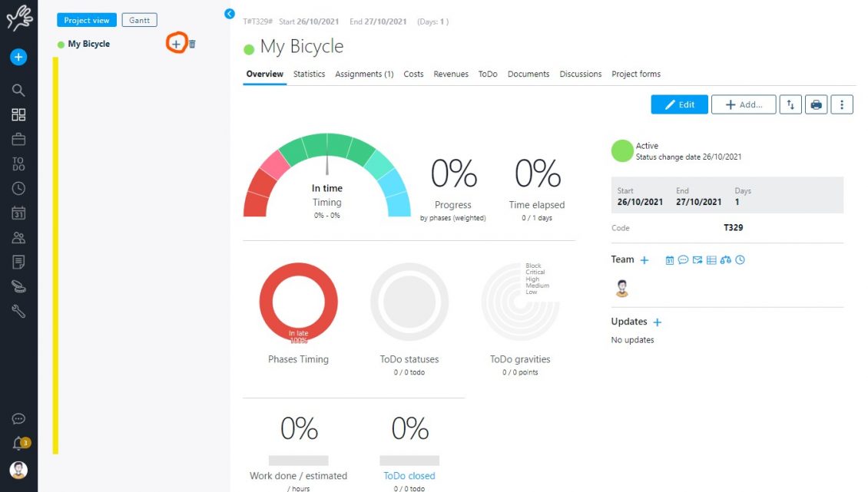
Task: Open the three-dot more options menu
Action: [842, 105]
